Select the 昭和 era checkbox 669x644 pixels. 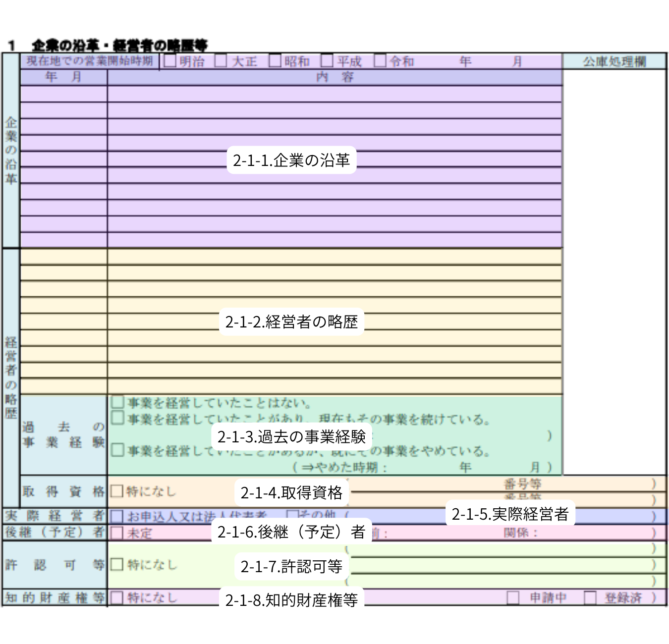pos(275,61)
